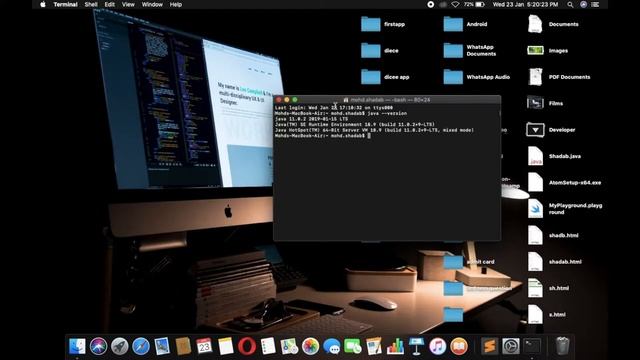Open the Window menu
The image size is (640, 360).
(152, 4)
